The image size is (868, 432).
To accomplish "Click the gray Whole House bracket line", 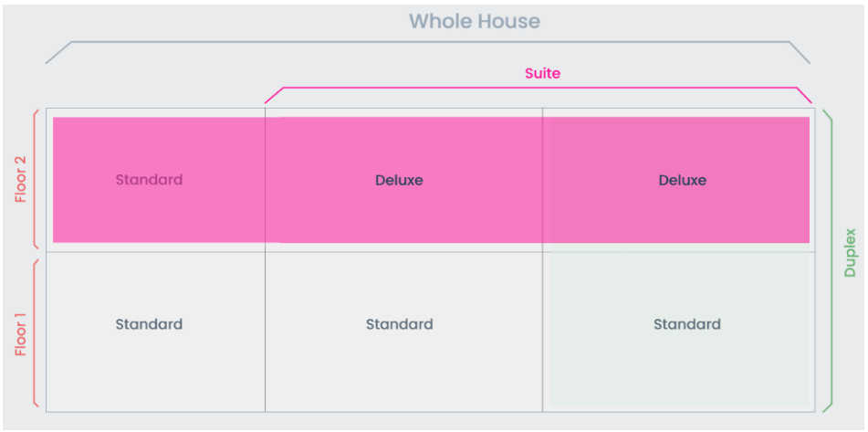I will pos(427,42).
